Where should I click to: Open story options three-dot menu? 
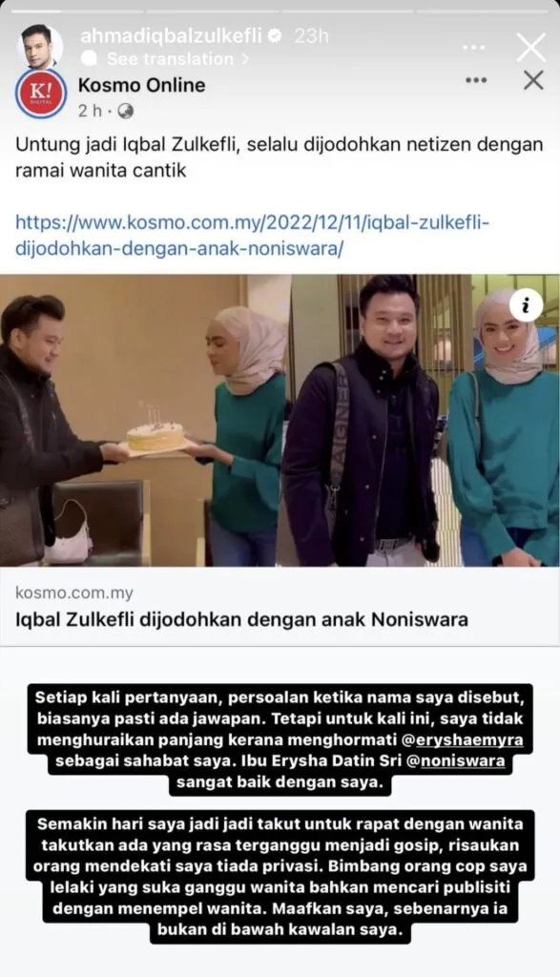click(x=473, y=48)
